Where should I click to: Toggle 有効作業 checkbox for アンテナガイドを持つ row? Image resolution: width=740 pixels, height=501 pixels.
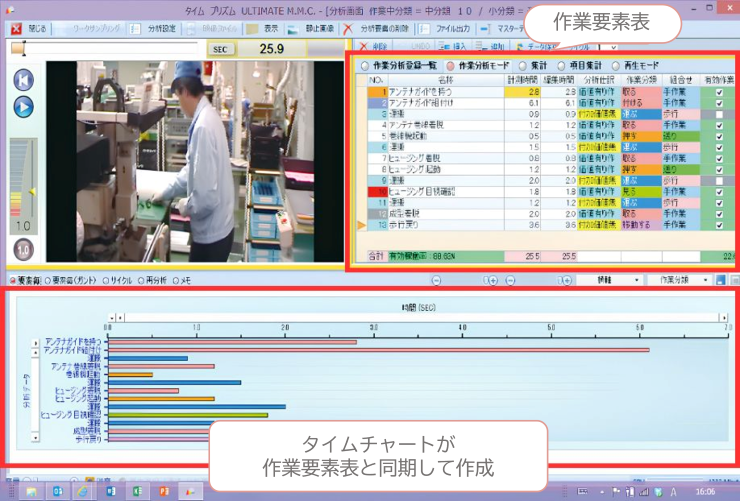click(719, 92)
